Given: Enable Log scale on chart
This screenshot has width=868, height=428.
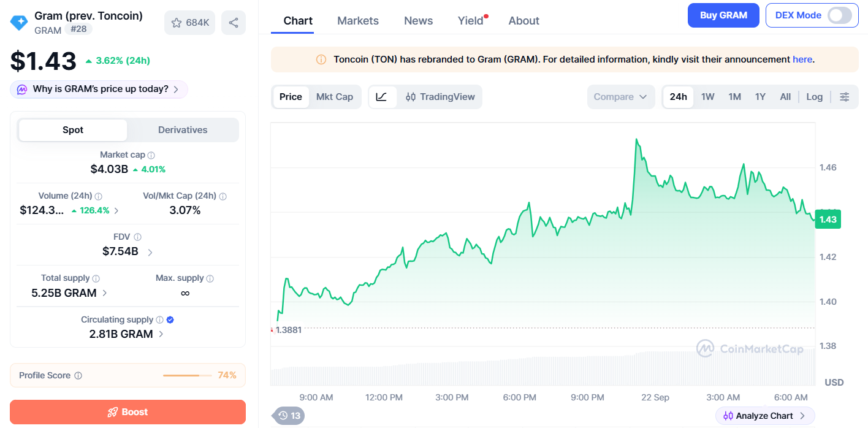Looking at the screenshot, I should pos(815,97).
